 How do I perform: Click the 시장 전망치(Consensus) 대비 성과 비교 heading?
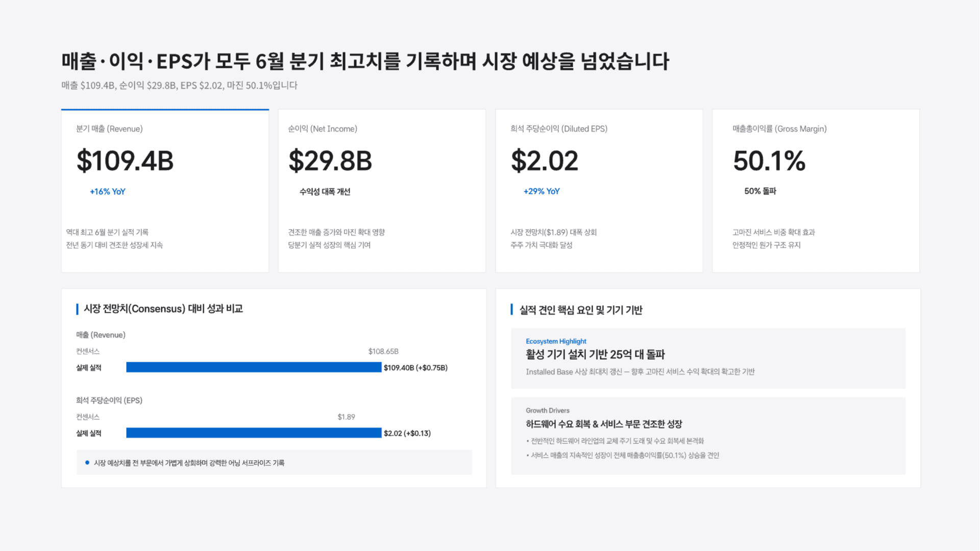[x=163, y=309]
